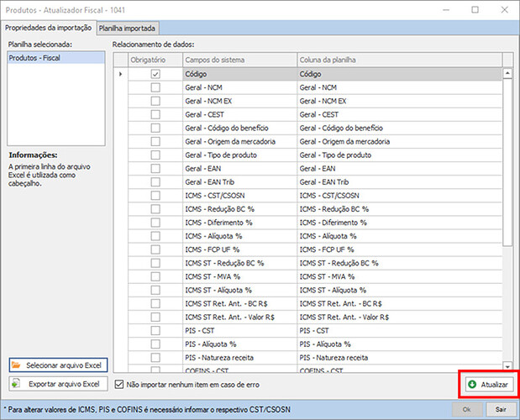Click scrollbar up arrow in data grid

tap(507, 74)
